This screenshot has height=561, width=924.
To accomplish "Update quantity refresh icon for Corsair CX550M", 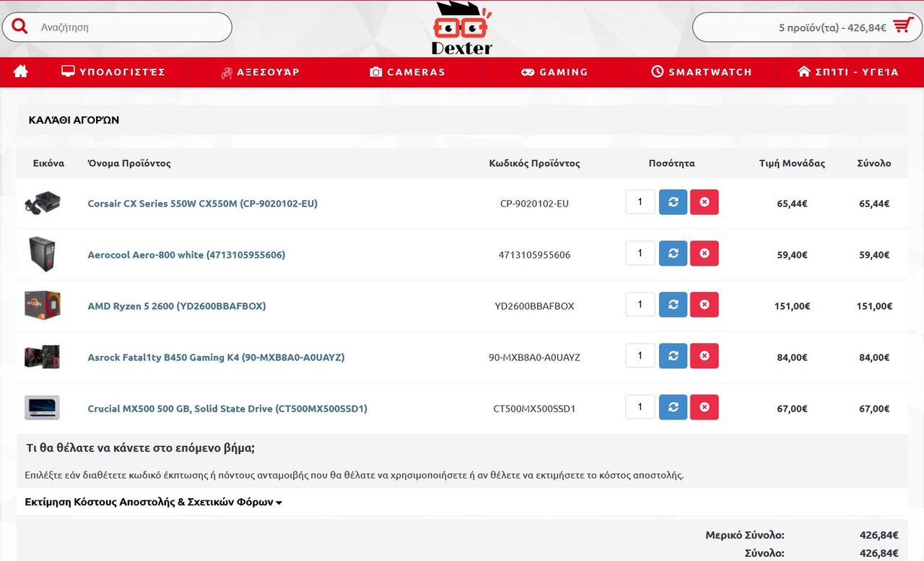I will (x=673, y=202).
